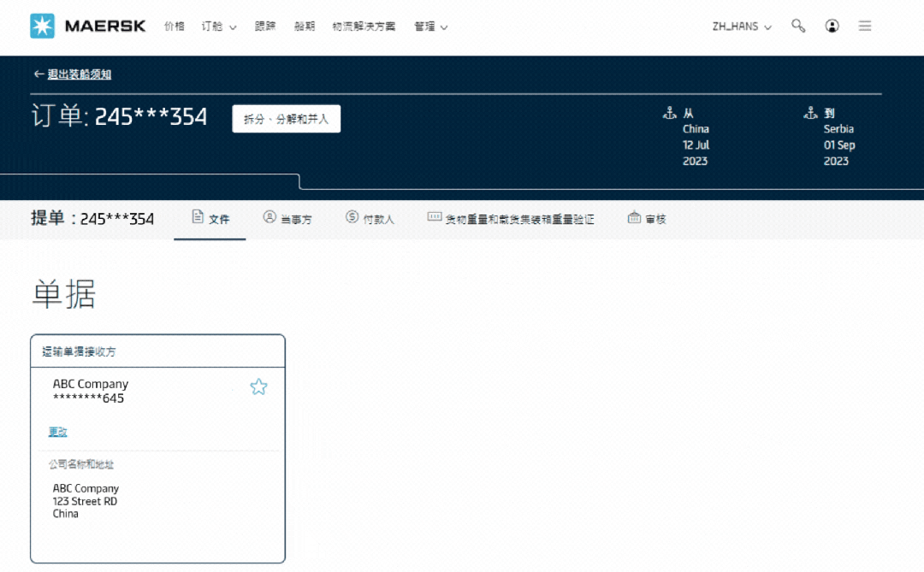Click the back arrow beside 退出装船须知
Screen dimensions: 924x572
(38, 74)
